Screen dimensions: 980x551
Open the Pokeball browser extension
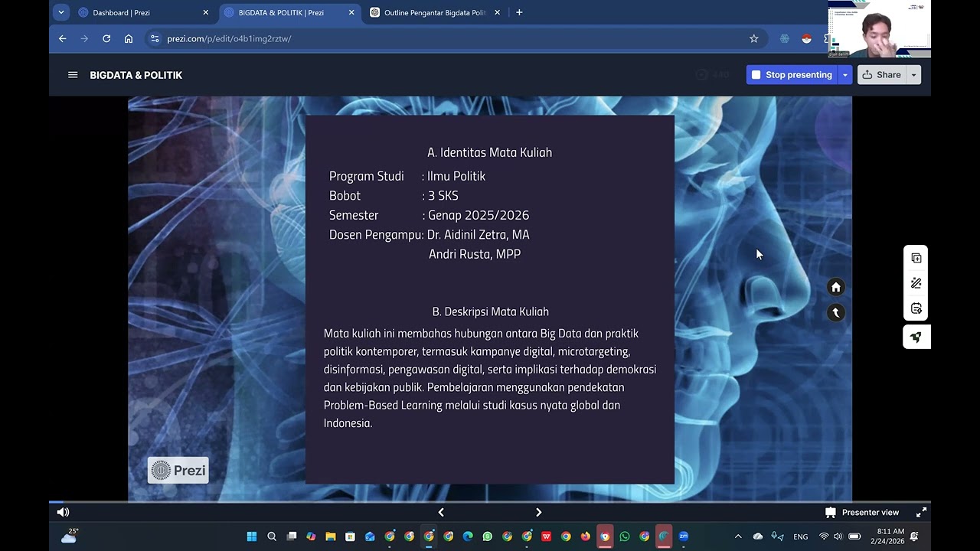(806, 38)
